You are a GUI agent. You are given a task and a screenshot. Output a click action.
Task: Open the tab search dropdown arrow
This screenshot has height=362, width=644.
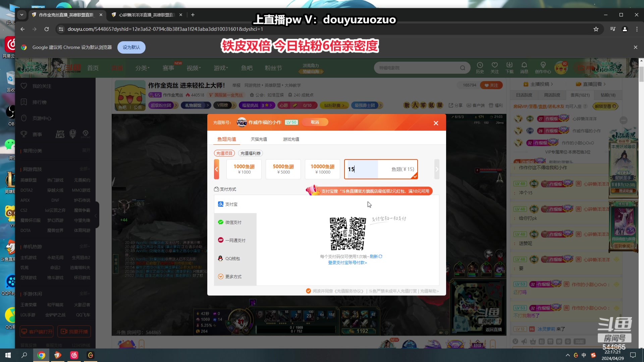(22, 15)
